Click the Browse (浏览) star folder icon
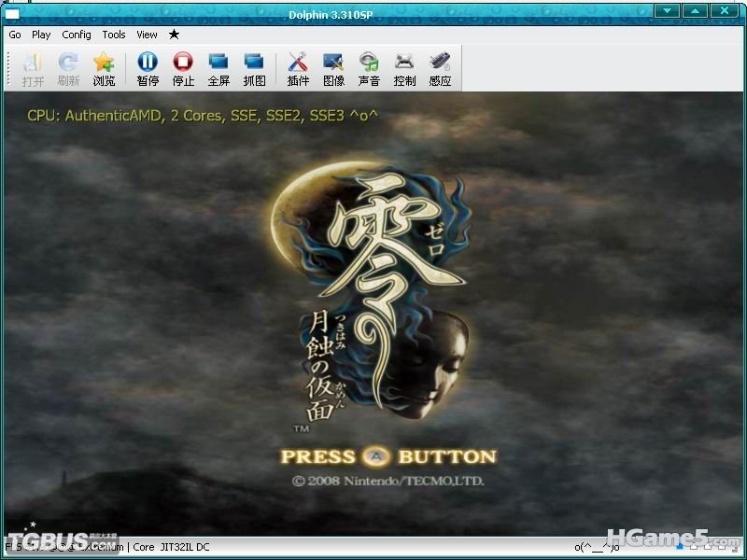This screenshot has width=747, height=560. [104, 68]
